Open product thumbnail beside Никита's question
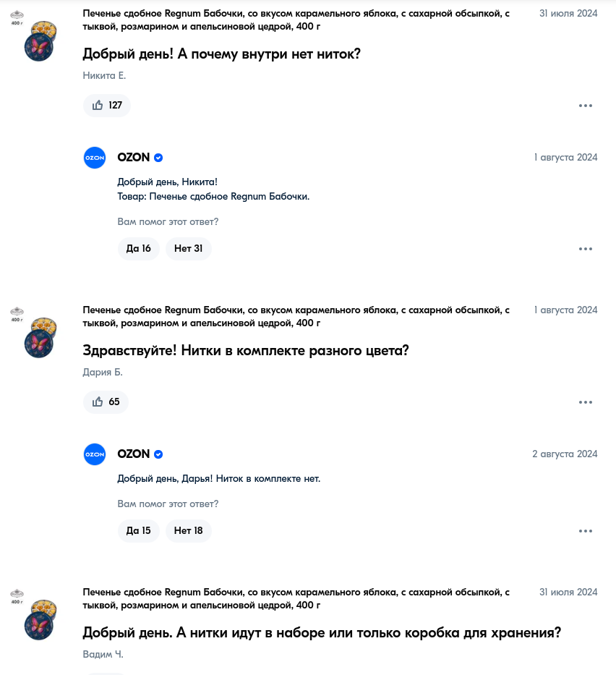Viewport: 616px width, 675px height. [x=35, y=35]
